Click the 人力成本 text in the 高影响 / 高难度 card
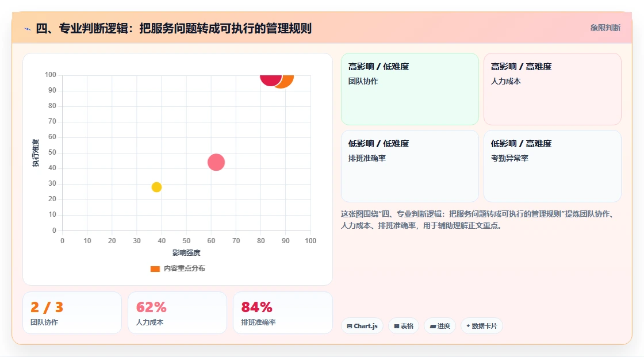Viewport: 644px width, 357px height. [505, 81]
